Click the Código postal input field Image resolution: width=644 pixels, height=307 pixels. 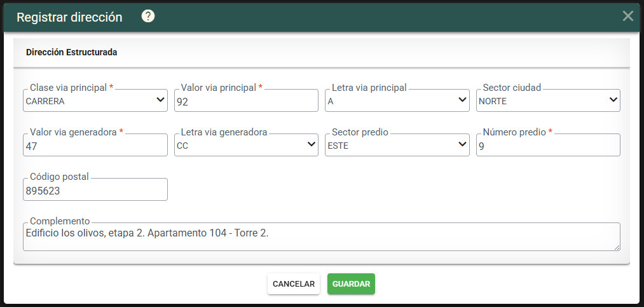coord(95,189)
